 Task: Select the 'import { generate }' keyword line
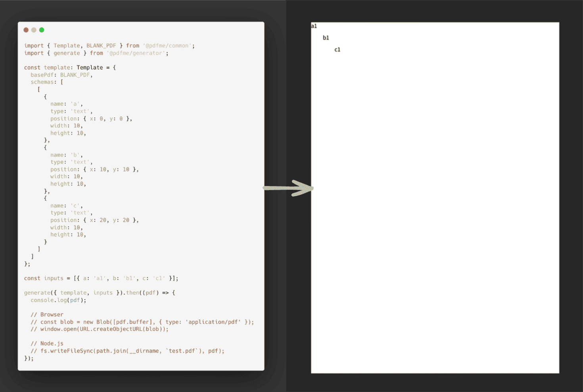[x=96, y=53]
